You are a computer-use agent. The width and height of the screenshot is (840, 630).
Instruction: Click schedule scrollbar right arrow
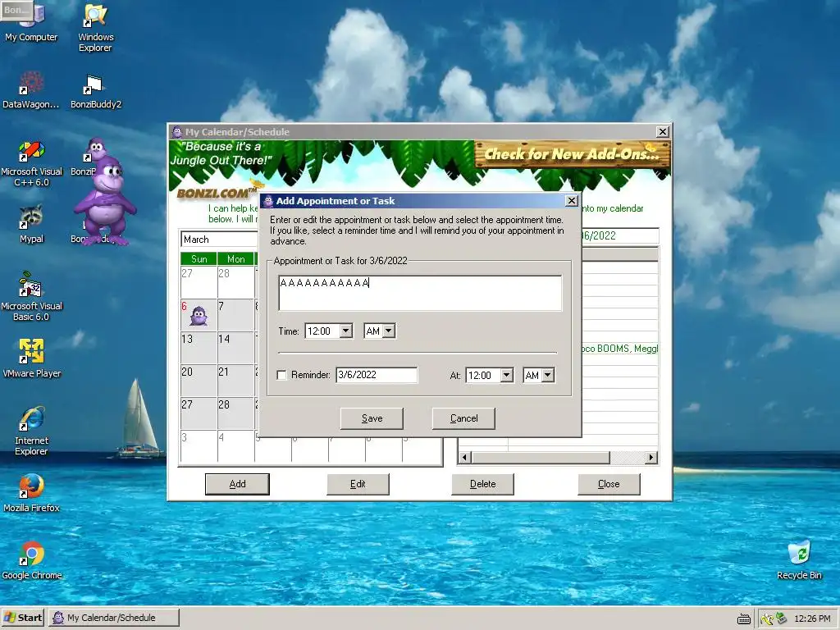[x=651, y=458]
